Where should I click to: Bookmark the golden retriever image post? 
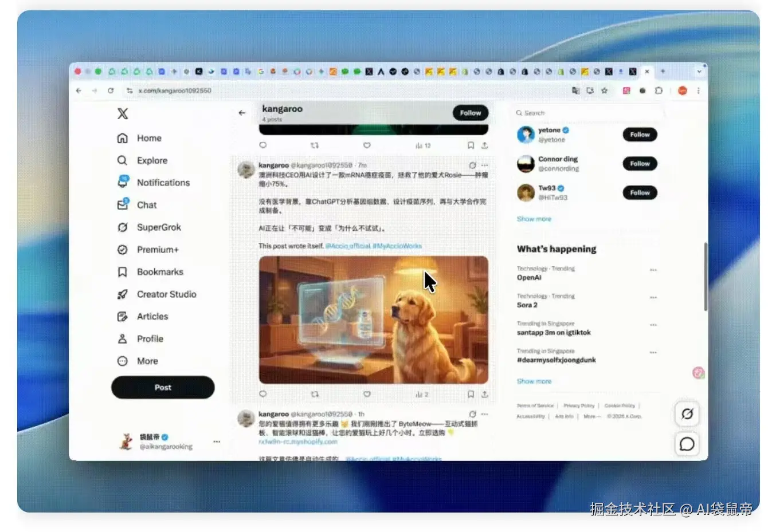point(471,394)
